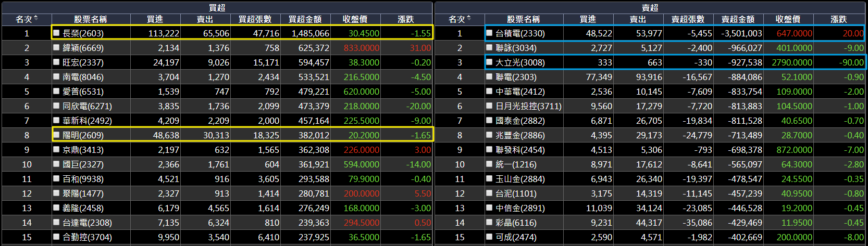Tick the checkbox beside 台積電(2330)

[489, 33]
